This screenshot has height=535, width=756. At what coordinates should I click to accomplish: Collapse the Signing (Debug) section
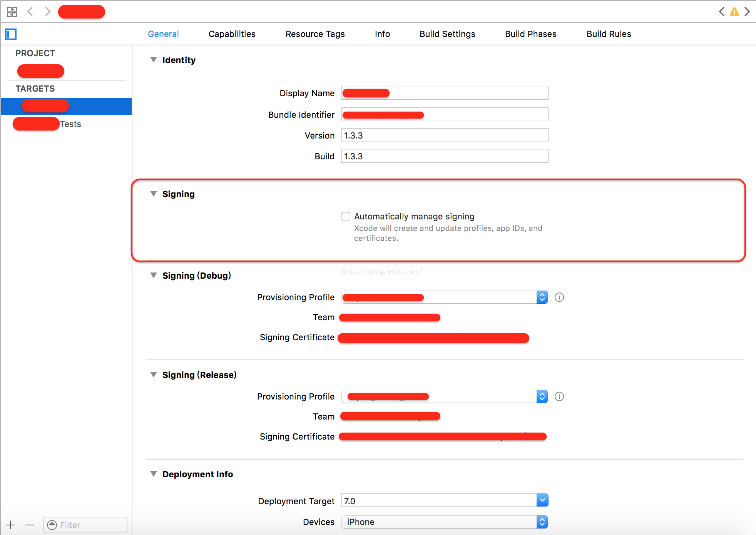click(154, 276)
